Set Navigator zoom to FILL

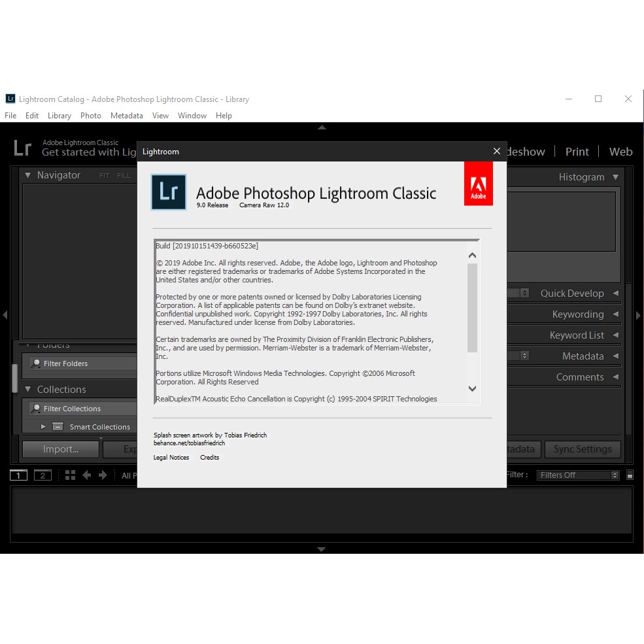124,175
